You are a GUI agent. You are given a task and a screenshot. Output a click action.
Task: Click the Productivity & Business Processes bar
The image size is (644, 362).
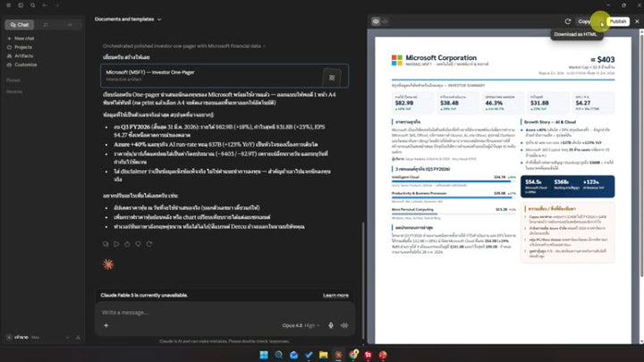click(x=453, y=198)
